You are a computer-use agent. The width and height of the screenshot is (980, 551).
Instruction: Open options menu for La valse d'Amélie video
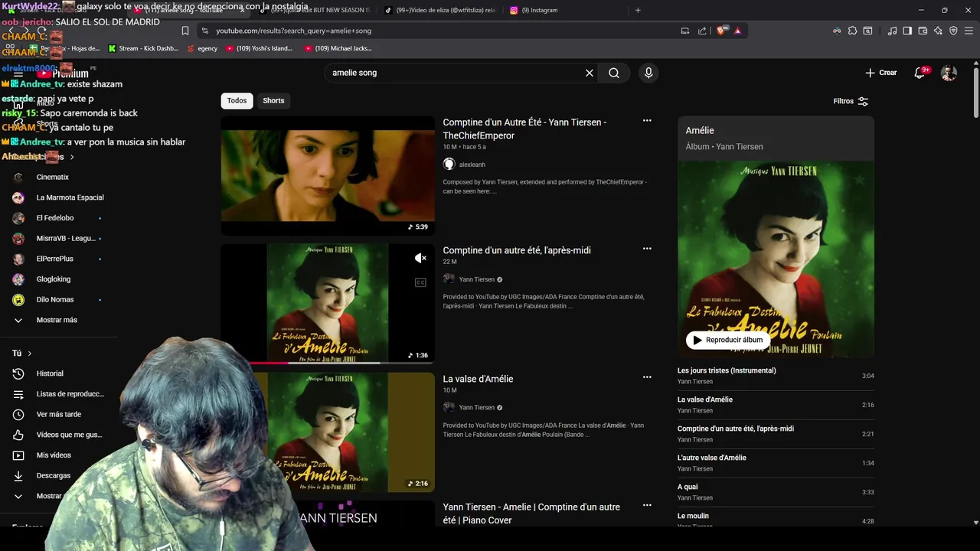[x=647, y=377]
